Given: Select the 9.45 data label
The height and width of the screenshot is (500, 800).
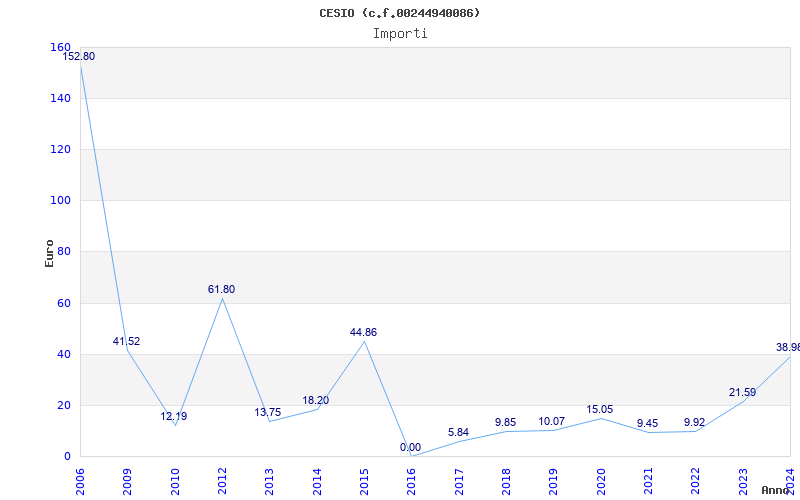Looking at the screenshot, I should [647, 423].
